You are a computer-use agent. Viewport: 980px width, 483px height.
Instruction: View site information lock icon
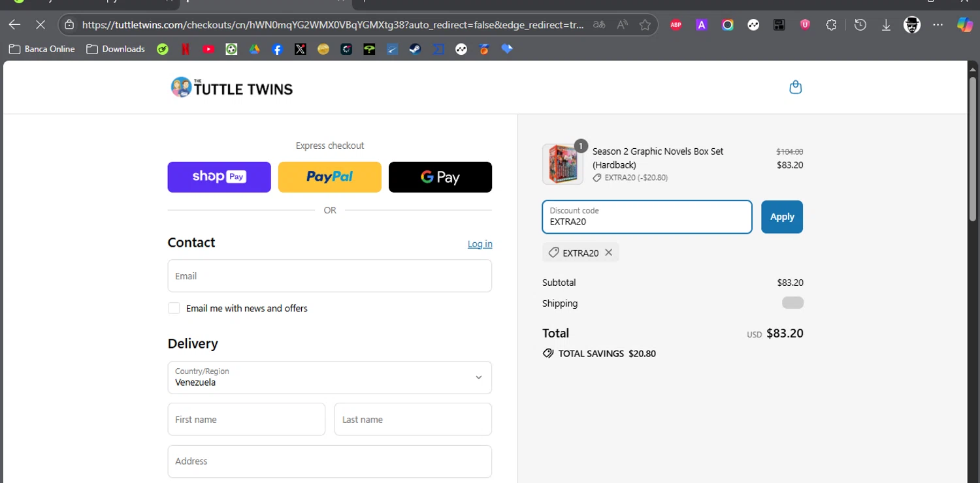[x=69, y=25]
